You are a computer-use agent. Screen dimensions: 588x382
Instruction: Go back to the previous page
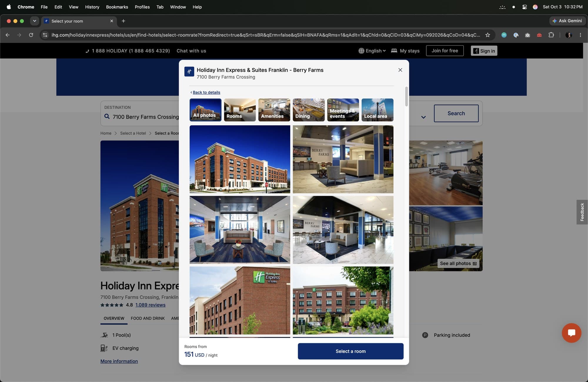coord(8,35)
